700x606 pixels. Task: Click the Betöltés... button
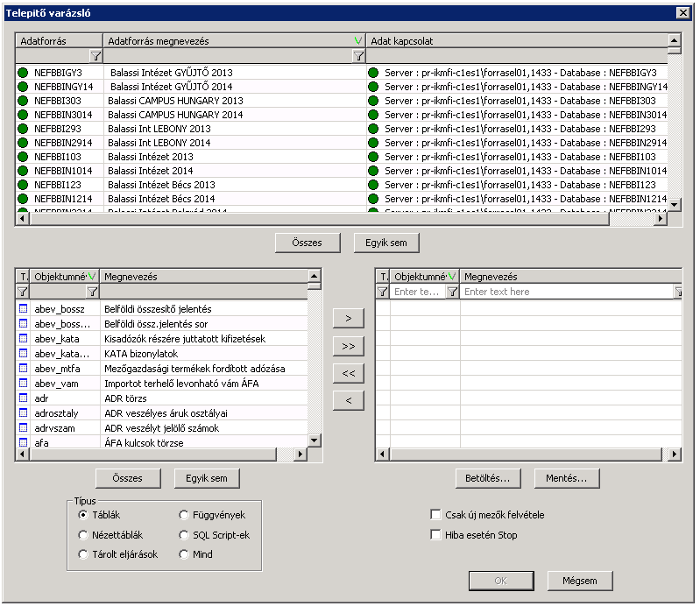coord(488,478)
